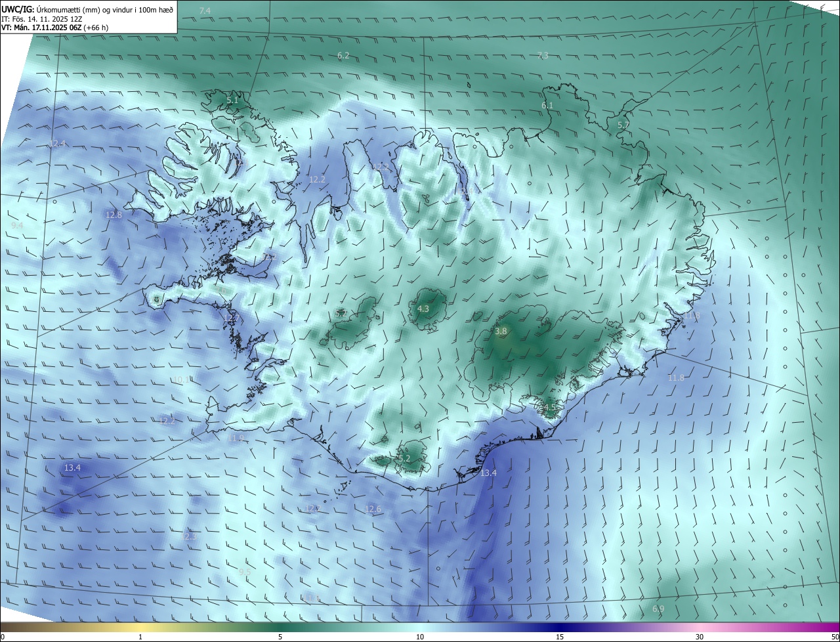Select the 5 tick on the color scale
Screen dimensions: 840x642
[280, 637]
